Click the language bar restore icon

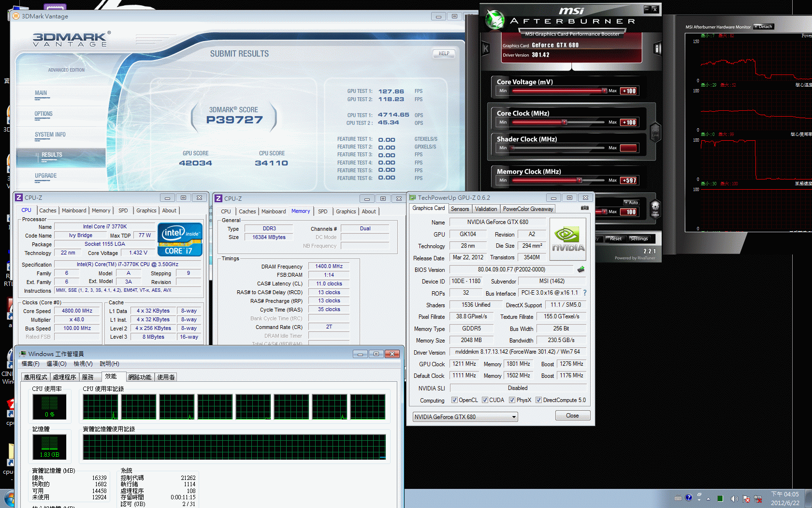(x=699, y=495)
